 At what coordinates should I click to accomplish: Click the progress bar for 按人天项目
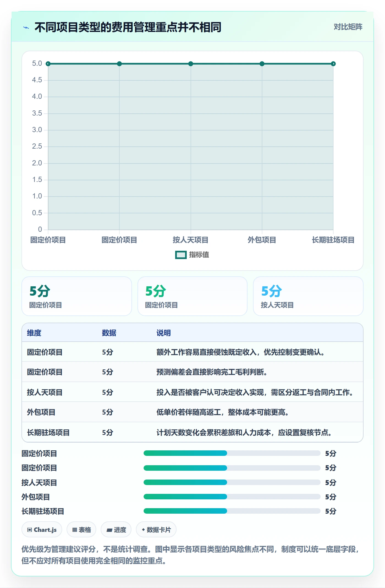pyautogui.click(x=232, y=482)
